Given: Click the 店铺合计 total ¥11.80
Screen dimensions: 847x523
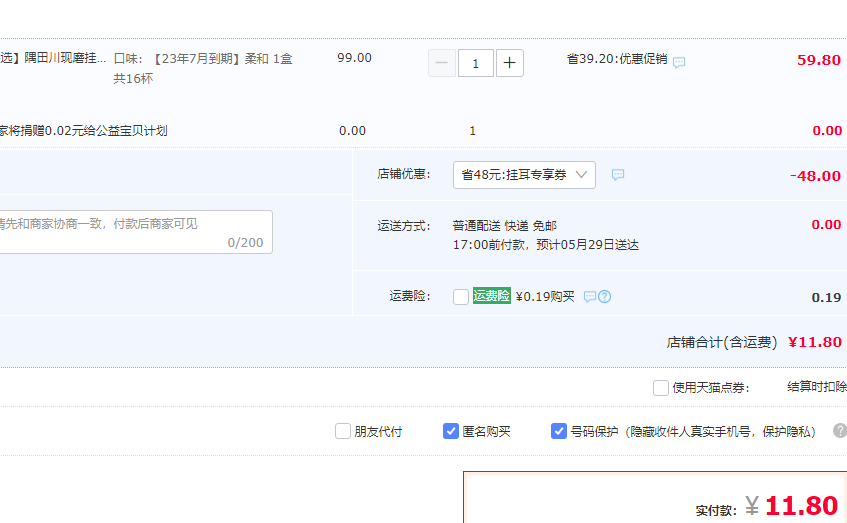Looking at the screenshot, I should click(815, 342).
